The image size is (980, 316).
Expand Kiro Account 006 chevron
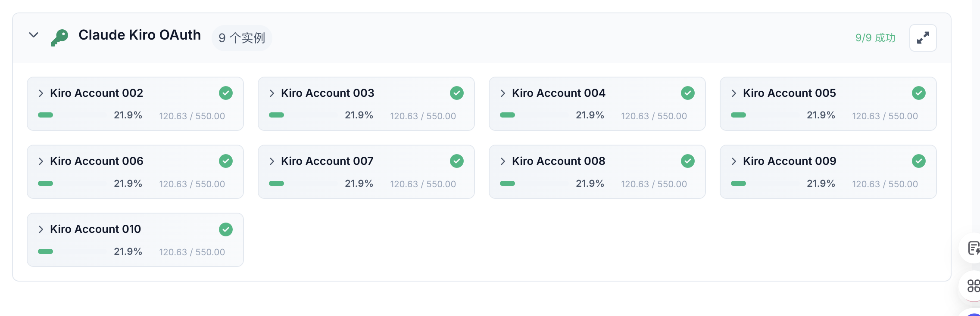(x=41, y=161)
